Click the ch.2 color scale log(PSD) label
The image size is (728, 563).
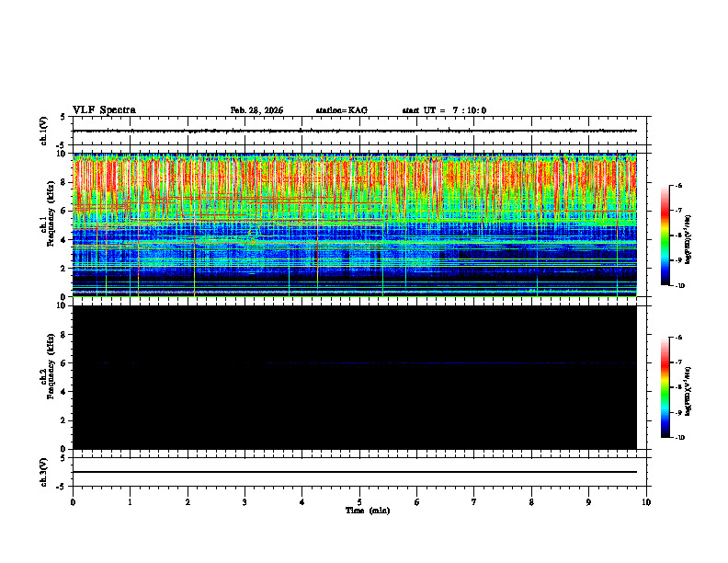688,391
